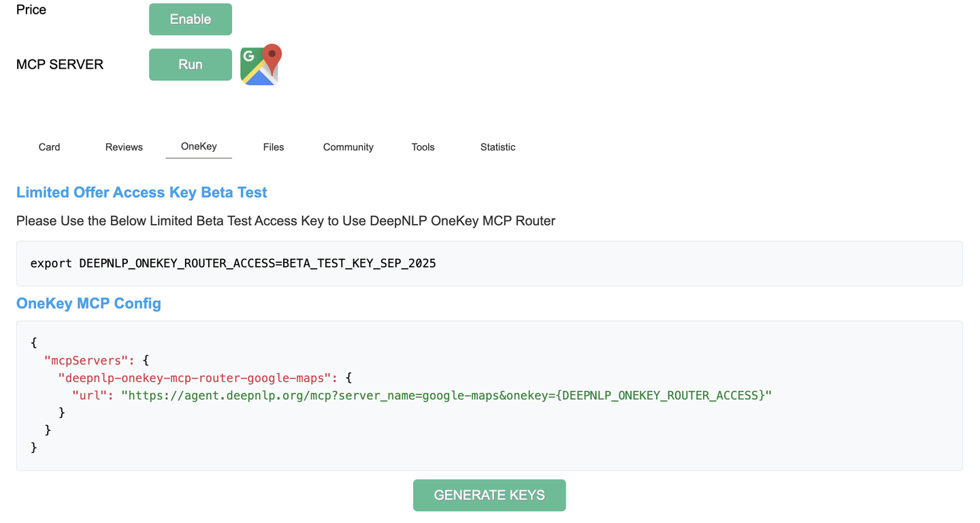Image resolution: width=980 pixels, height=523 pixels.
Task: Click the export DEEPNLP_ONEKEY_ROUTER_ACCESS code line
Action: click(233, 263)
